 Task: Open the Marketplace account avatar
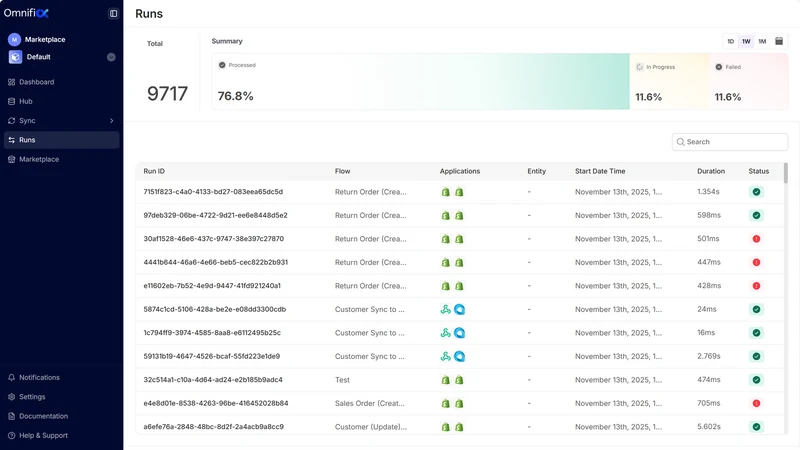pos(14,39)
